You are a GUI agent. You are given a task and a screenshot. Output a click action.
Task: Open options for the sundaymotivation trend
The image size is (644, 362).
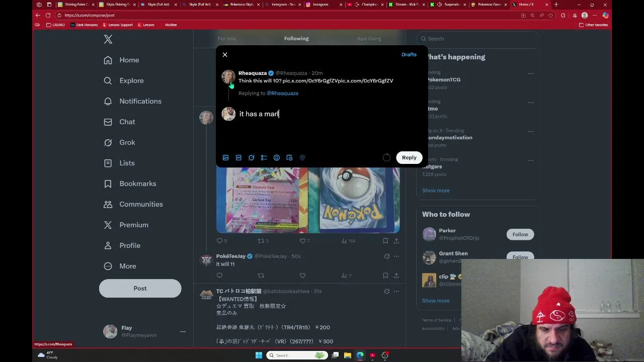pos(530,132)
